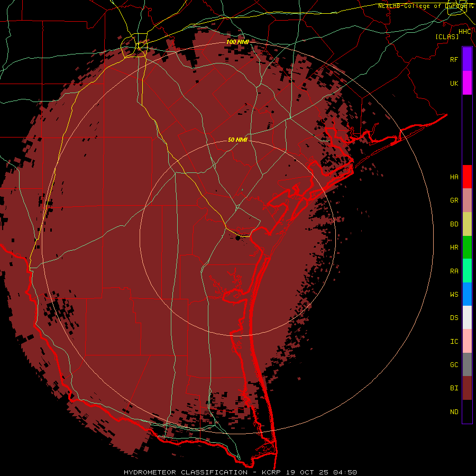Click the BI dark red legend swatch
This screenshot has height=476, width=476.
467,388
